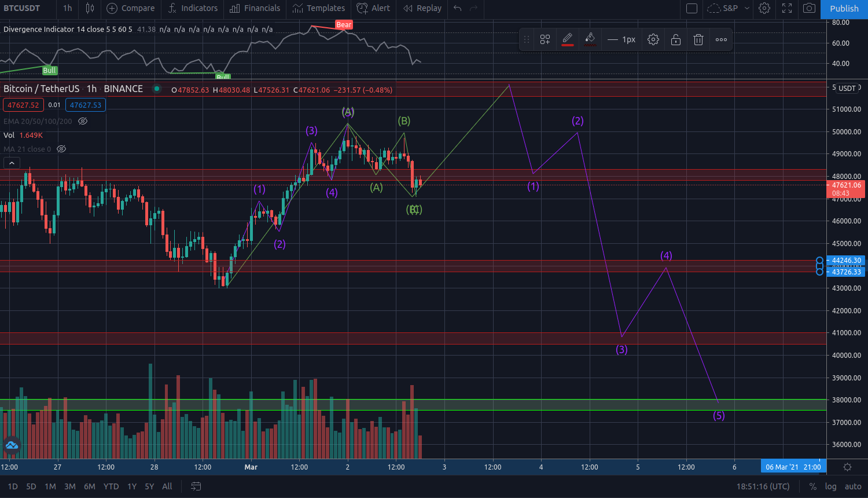
Task: Click the 44246.30 price label
Action: click(846, 261)
